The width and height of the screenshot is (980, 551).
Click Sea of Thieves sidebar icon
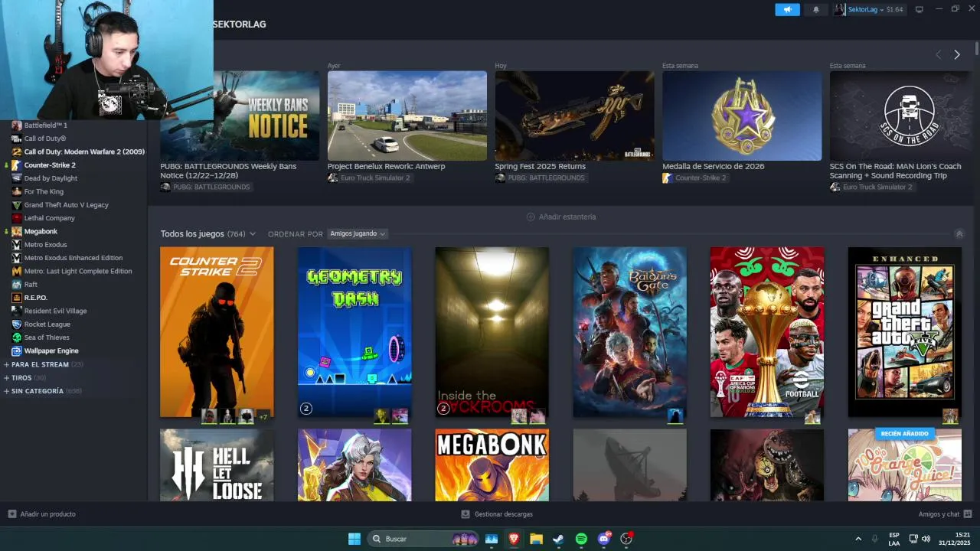pos(16,337)
